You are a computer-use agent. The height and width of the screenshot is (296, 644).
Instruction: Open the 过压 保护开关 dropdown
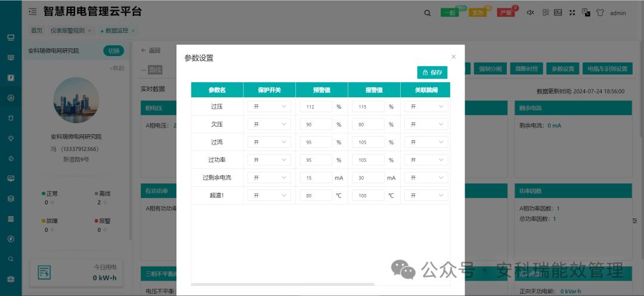tap(270, 106)
